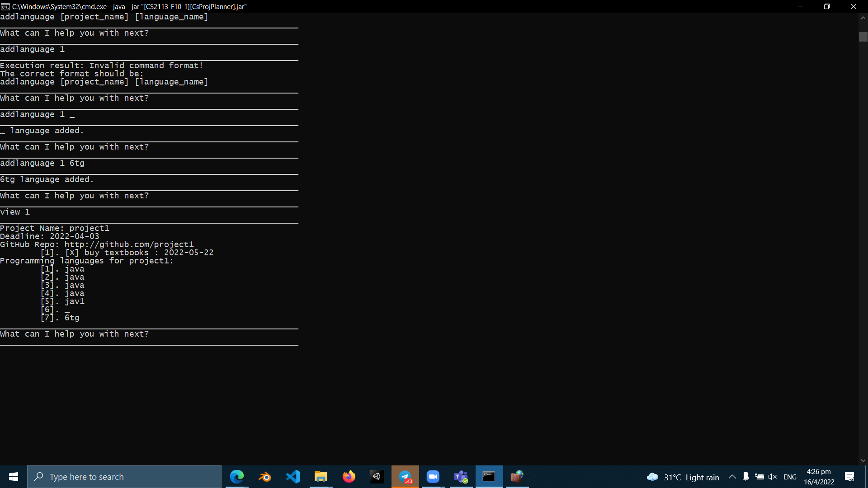This screenshot has height=488, width=868.
Task: Click scrollbar down arrow in console
Action: (x=863, y=460)
